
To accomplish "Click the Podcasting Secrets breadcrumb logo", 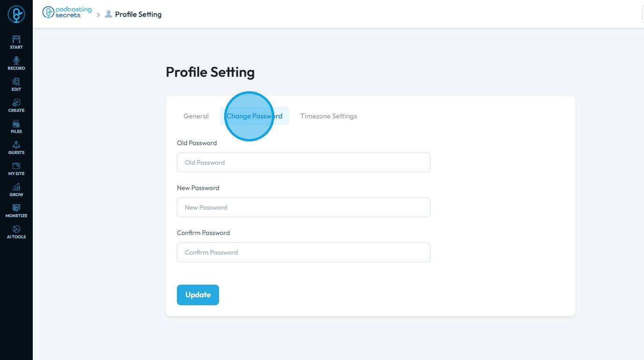I will [x=67, y=13].
